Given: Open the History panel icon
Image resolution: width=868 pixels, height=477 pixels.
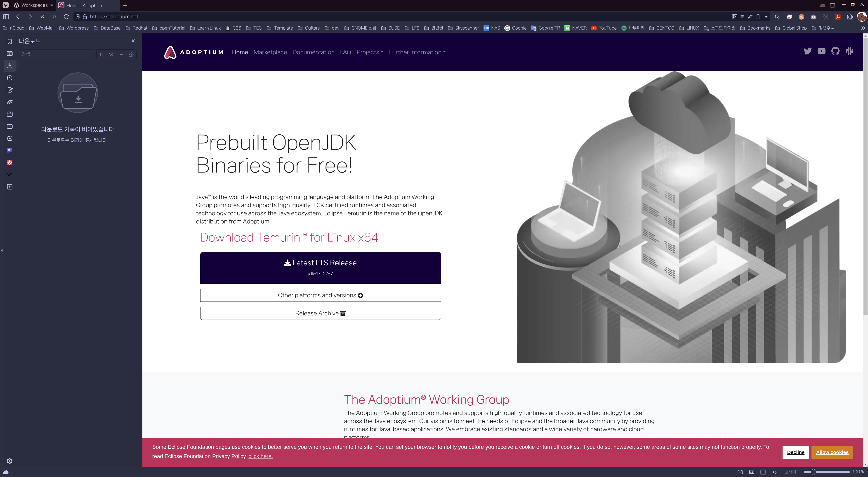Looking at the screenshot, I should click(x=10, y=78).
